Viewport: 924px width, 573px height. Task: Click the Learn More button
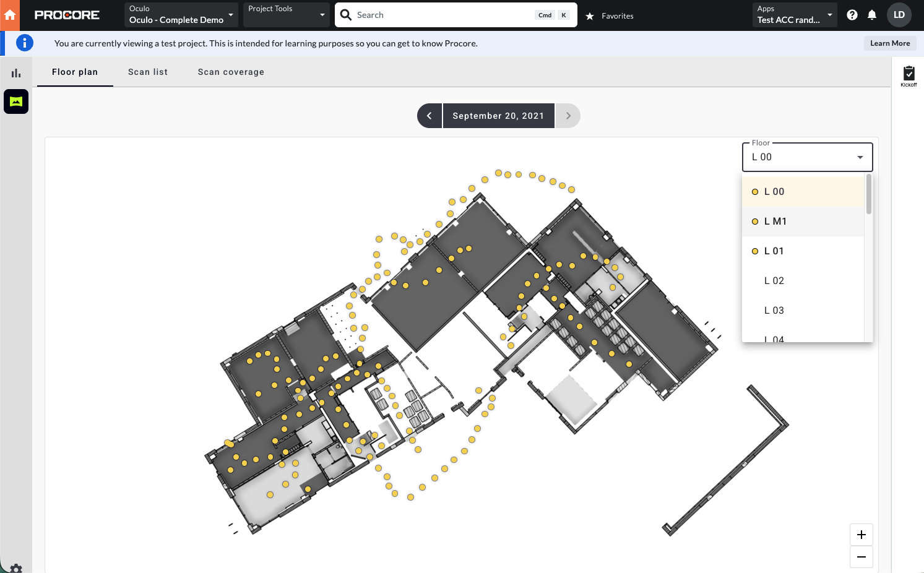pyautogui.click(x=889, y=43)
